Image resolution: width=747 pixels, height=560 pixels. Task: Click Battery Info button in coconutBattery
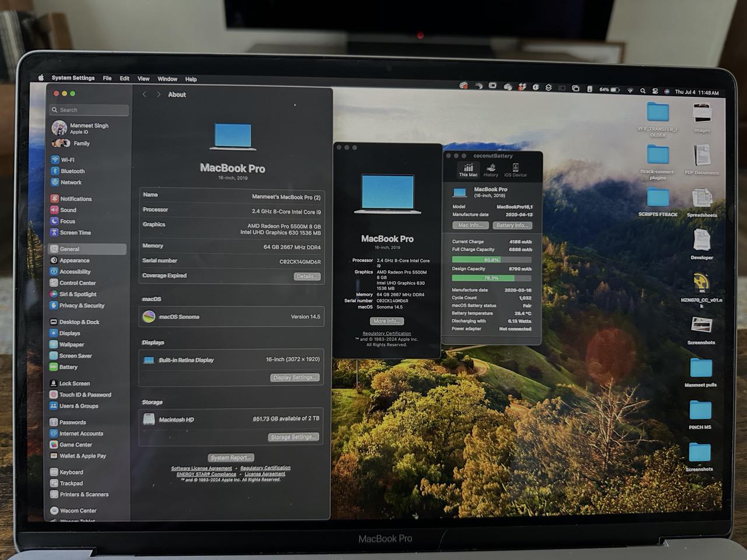click(x=512, y=225)
